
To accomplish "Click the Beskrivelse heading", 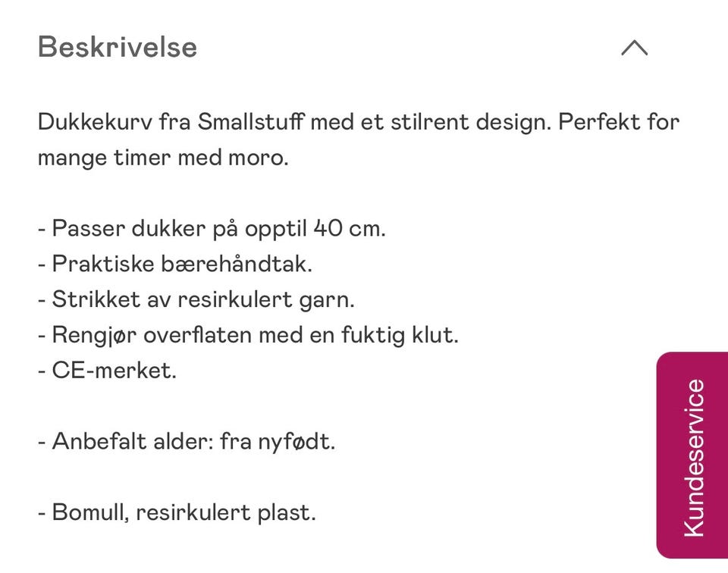I will [118, 47].
